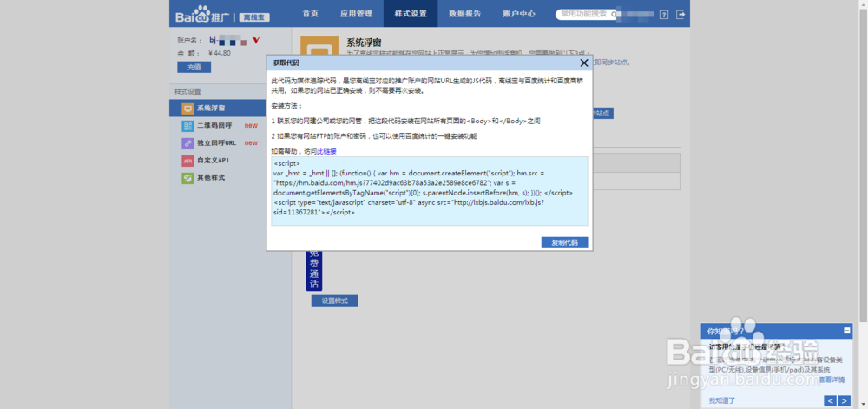This screenshot has height=409, width=868.
Task: Dismiss tip via 我知道了 link
Action: click(x=722, y=400)
